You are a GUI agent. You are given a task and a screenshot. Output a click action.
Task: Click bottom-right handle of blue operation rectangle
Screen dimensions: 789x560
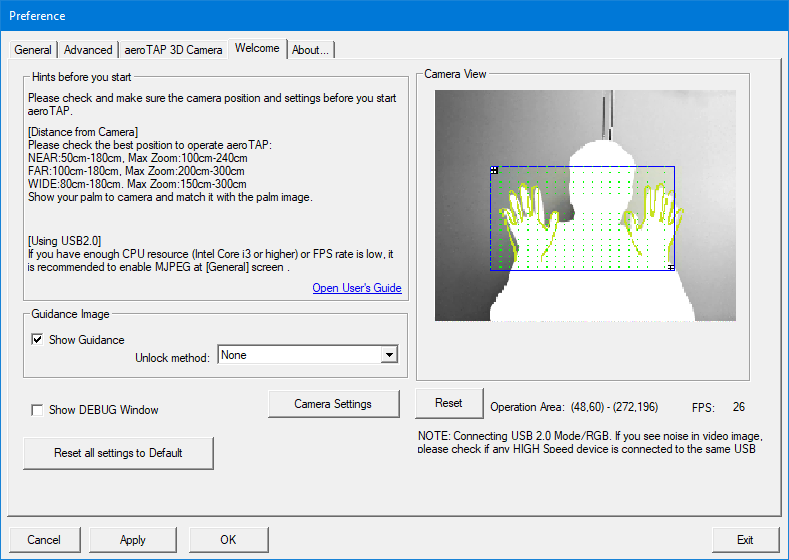click(x=671, y=267)
